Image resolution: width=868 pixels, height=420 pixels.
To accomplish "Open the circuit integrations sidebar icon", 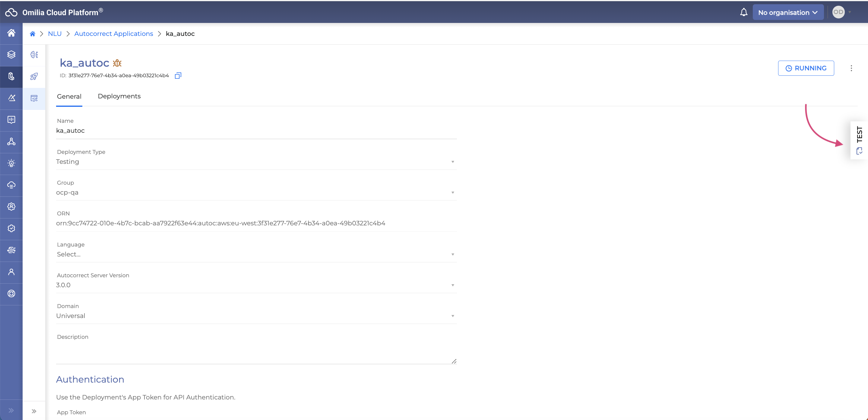I will point(11,250).
